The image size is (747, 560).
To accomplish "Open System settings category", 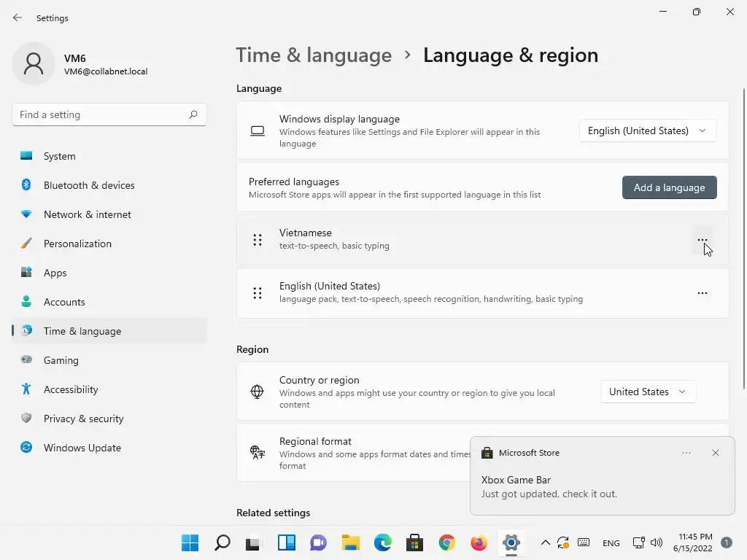I will (109, 156).
